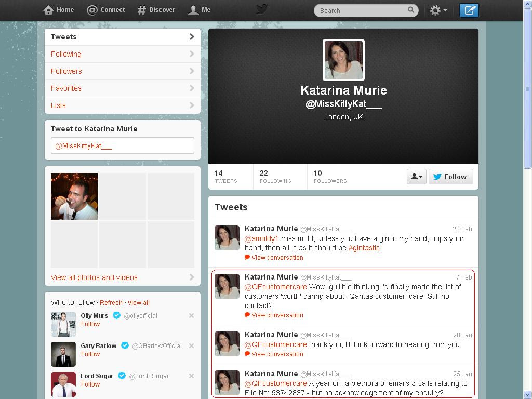Click the vertical scrollbar thumb
The height and width of the screenshot is (399, 532).
click(528, 88)
